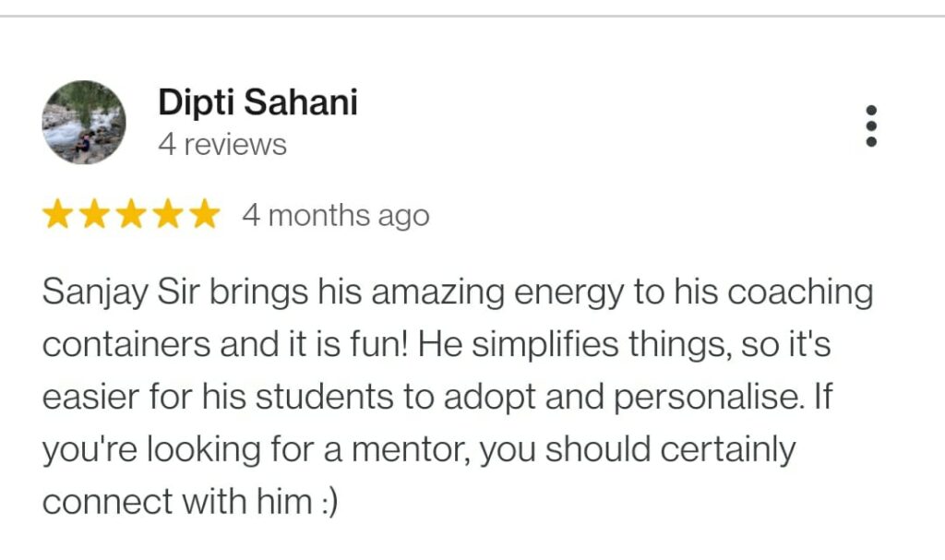The width and height of the screenshot is (945, 560).
Task: Click the third yellow rating star
Action: pyautogui.click(x=130, y=215)
